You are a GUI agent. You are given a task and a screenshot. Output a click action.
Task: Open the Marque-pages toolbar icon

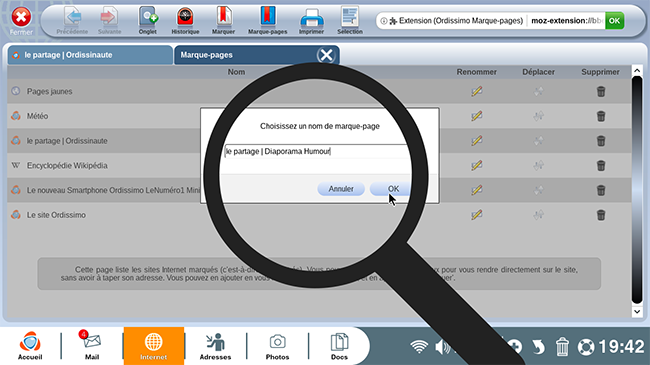click(268, 20)
